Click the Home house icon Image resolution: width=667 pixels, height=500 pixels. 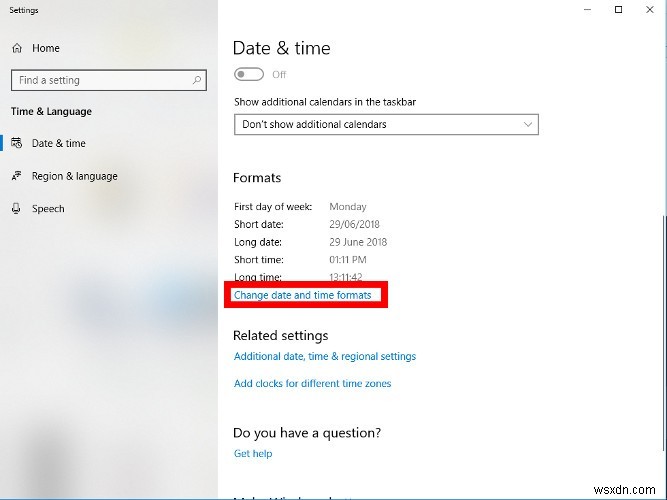tap(17, 48)
